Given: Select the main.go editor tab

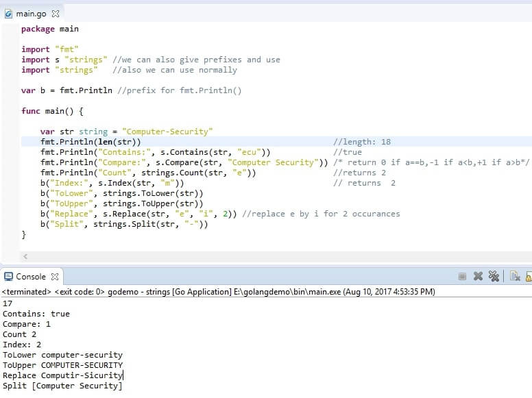Looking at the screenshot, I should click(32, 14).
